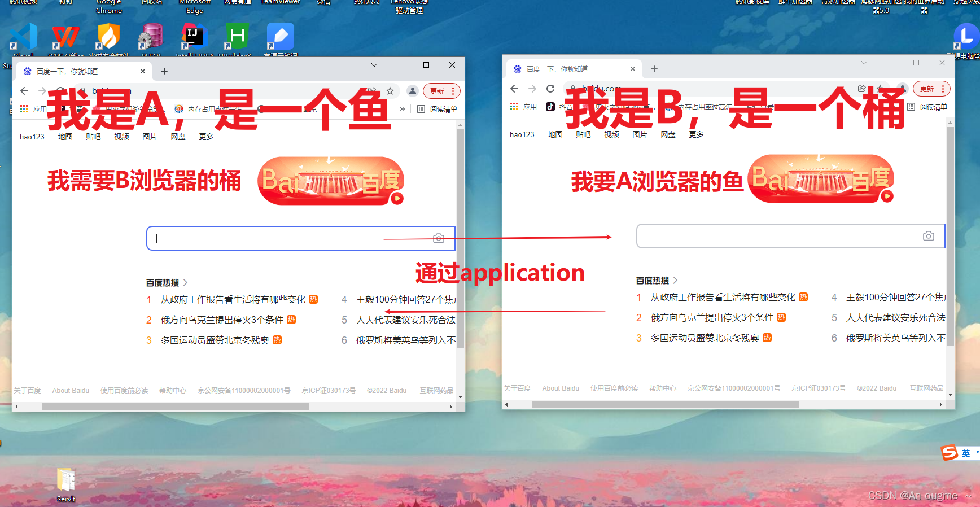Expand 百度热搜 chevron in right window
The height and width of the screenshot is (507, 980).
click(675, 280)
